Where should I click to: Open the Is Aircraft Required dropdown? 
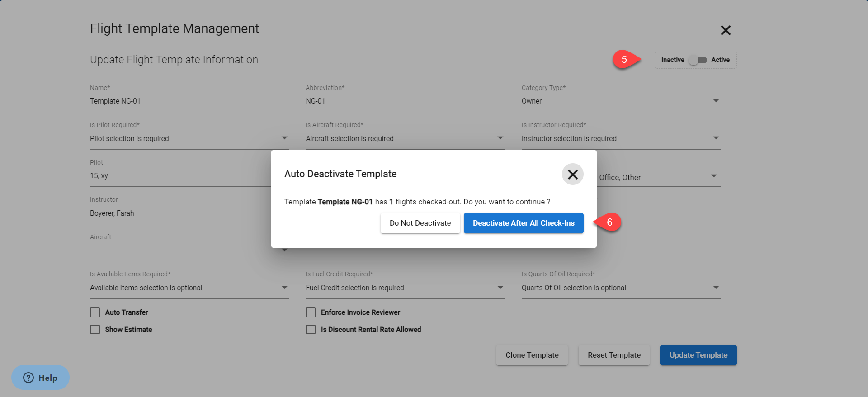405,139
